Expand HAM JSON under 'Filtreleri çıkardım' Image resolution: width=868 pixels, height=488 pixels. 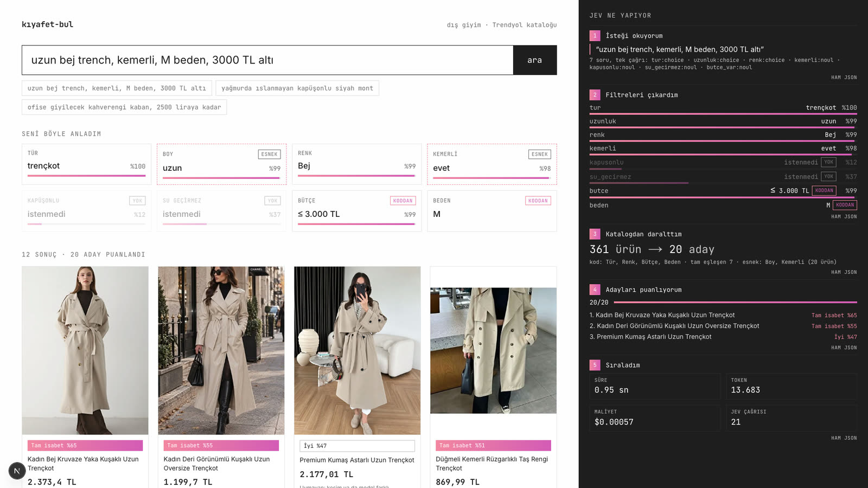844,217
